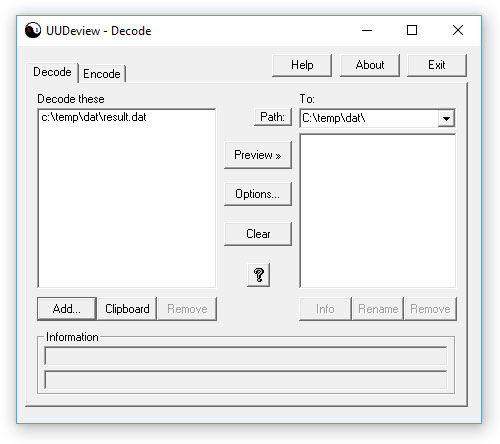
Task: Click the empty To: output file list
Action: (378, 211)
